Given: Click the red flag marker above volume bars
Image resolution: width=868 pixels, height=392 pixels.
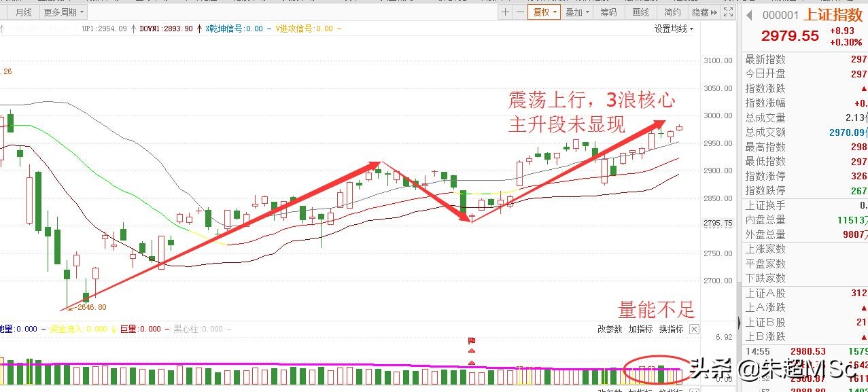Looking at the screenshot, I should point(471,341).
